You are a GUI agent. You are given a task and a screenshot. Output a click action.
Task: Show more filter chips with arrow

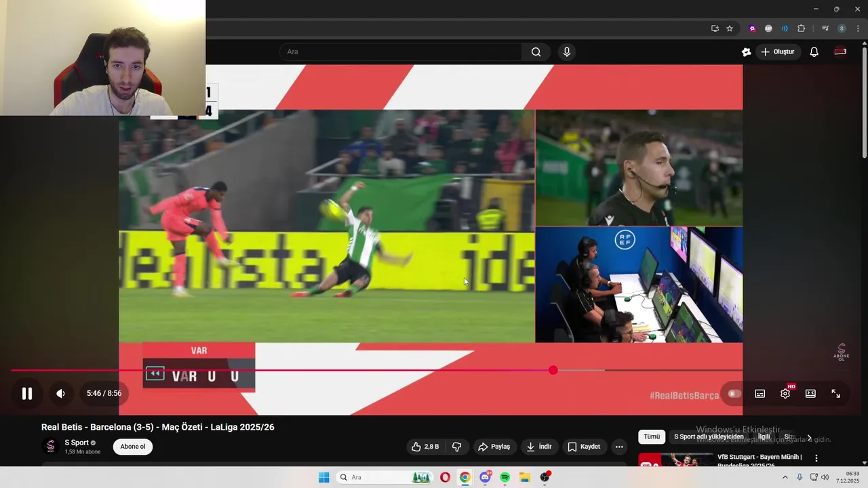point(809,438)
